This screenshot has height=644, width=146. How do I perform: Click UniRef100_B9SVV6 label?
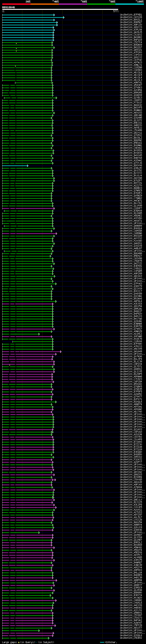[x=131, y=165]
